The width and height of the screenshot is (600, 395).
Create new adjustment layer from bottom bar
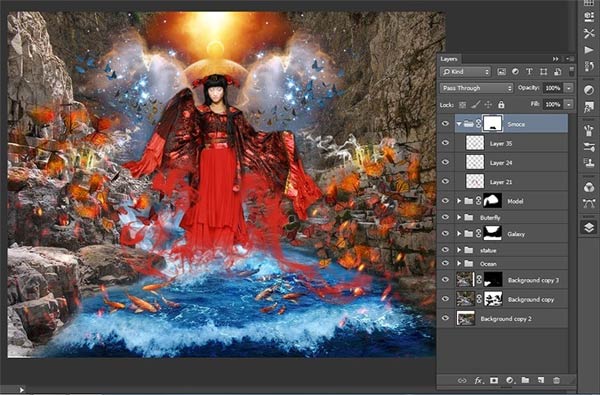point(510,380)
